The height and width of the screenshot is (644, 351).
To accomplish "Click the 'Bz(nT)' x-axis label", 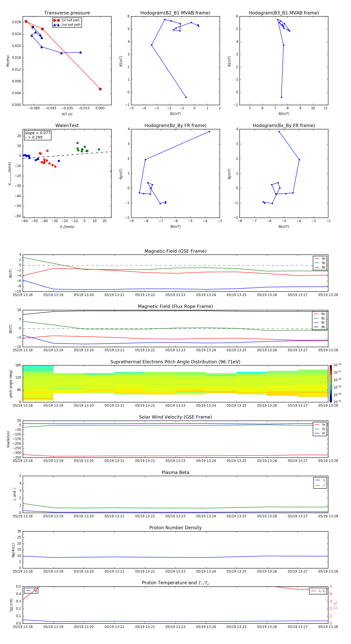I will pyautogui.click(x=175, y=227).
